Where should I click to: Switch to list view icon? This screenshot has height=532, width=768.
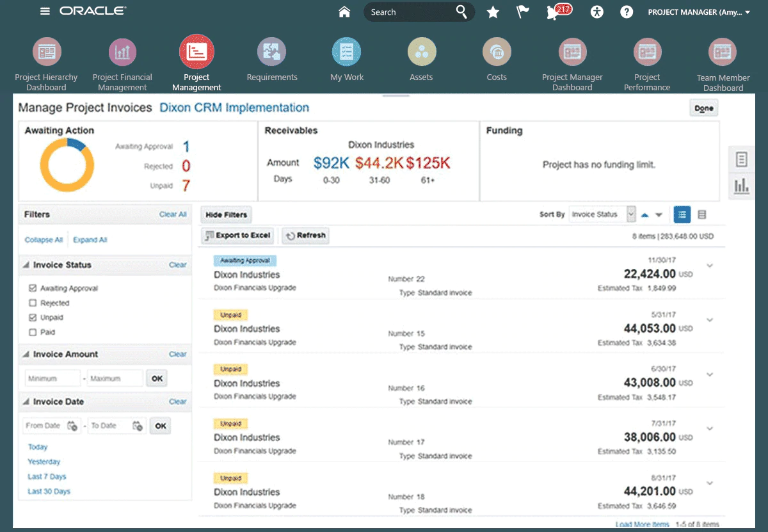tap(701, 215)
